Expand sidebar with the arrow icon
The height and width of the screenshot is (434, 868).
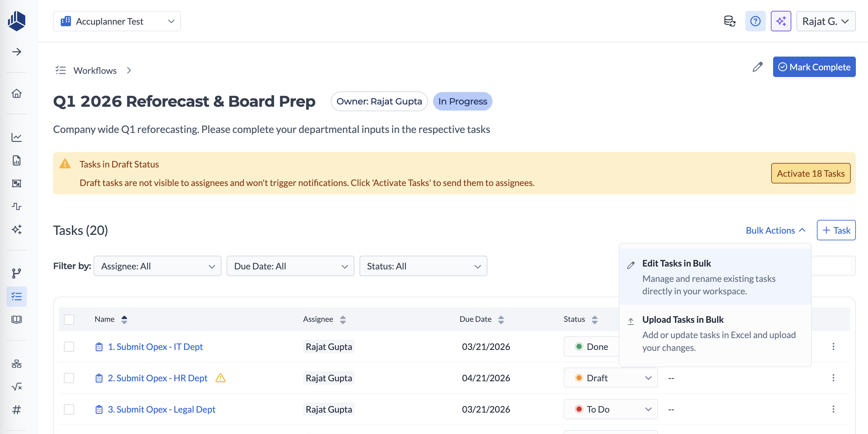[17, 52]
